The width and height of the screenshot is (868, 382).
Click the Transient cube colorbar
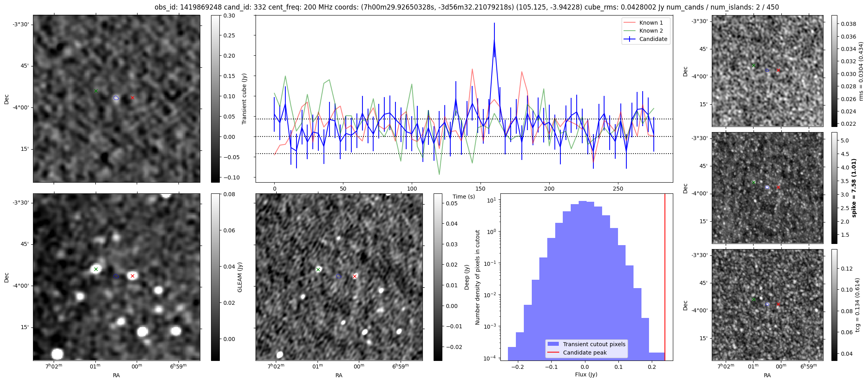click(215, 99)
